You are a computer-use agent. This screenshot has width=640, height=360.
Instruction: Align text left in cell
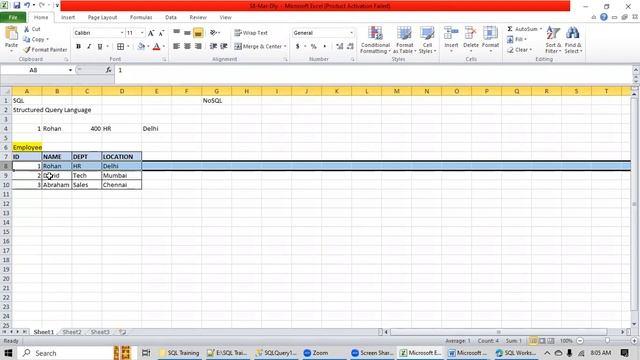click(176, 47)
